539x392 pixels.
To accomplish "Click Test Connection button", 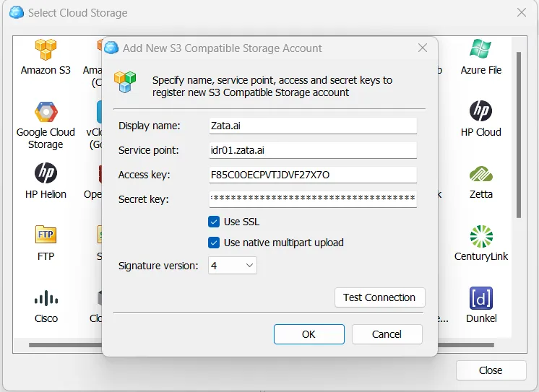I will (x=380, y=297).
